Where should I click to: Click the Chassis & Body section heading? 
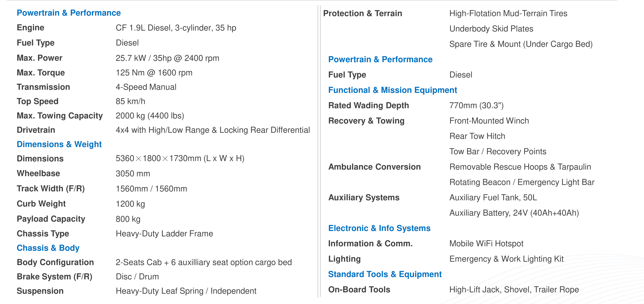pyautogui.click(x=48, y=248)
